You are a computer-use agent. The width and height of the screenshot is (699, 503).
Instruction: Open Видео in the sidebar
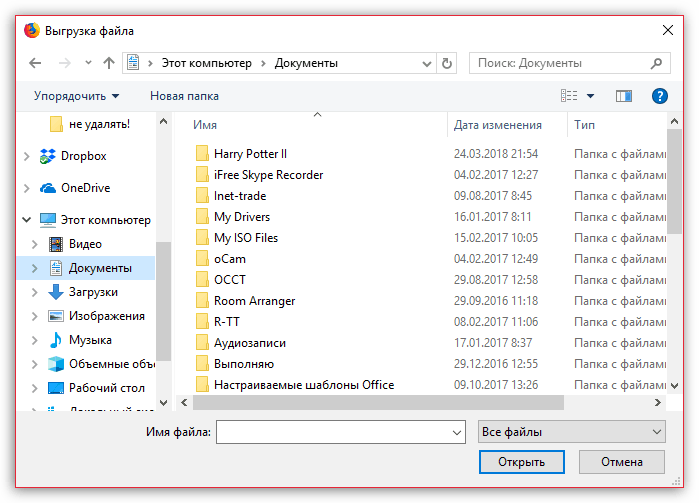tap(75, 244)
